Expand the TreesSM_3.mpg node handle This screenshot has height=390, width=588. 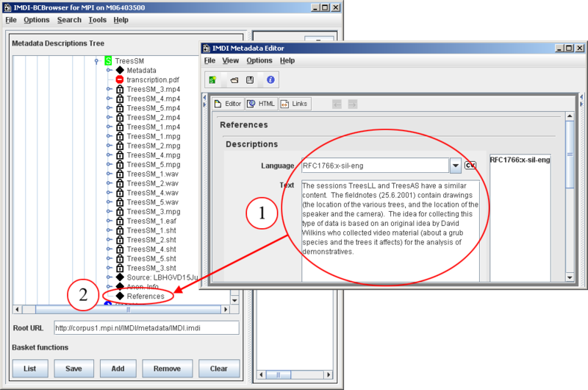coord(109,211)
